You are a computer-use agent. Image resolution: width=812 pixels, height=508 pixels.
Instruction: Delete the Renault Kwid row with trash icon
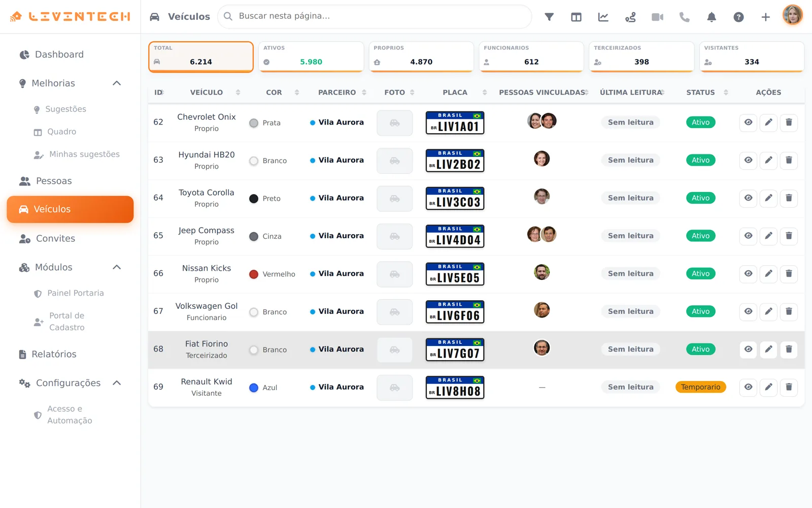(x=789, y=387)
